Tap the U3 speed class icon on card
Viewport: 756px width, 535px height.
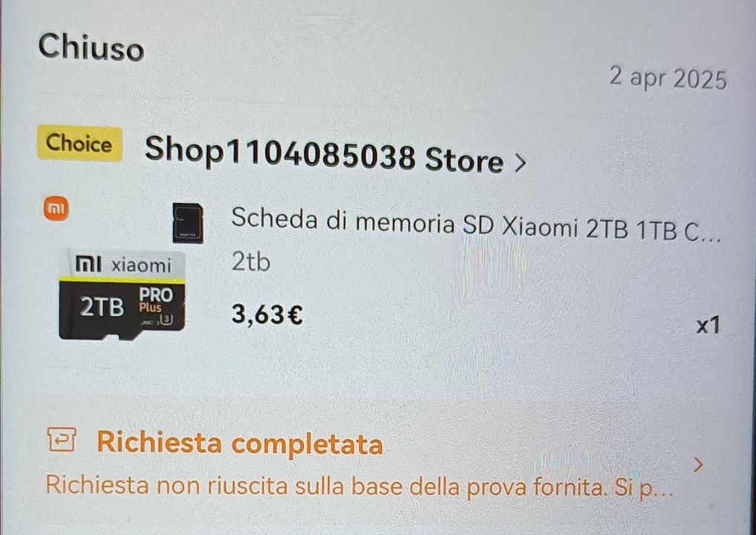(x=167, y=320)
